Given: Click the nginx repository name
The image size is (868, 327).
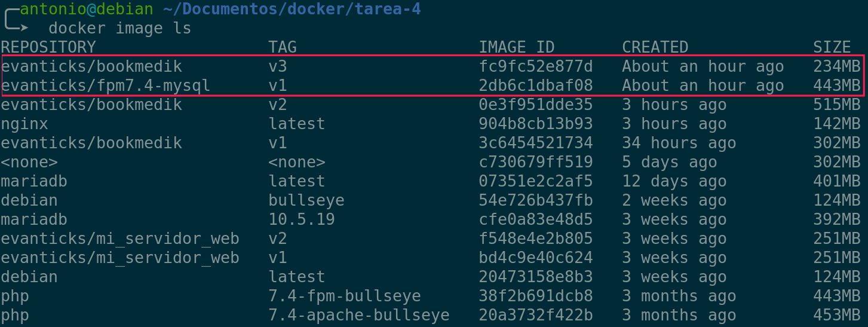Looking at the screenshot, I should 24,124.
